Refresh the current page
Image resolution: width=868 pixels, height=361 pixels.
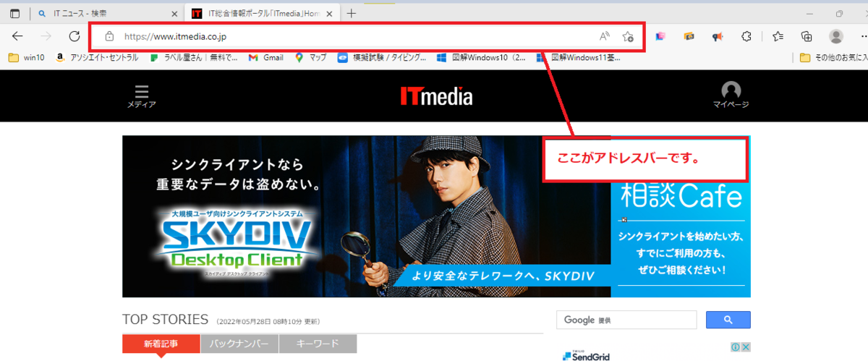click(74, 36)
